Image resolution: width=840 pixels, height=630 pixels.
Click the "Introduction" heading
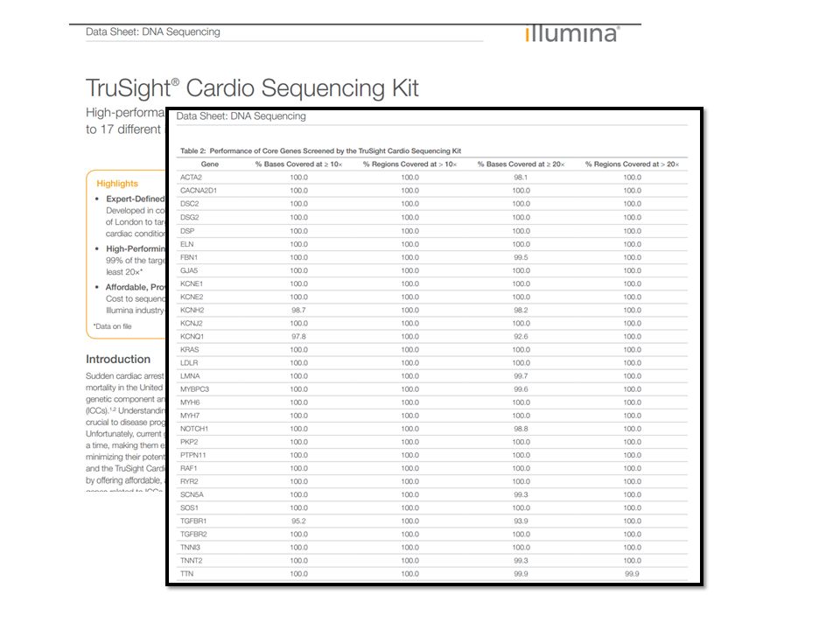point(118,359)
